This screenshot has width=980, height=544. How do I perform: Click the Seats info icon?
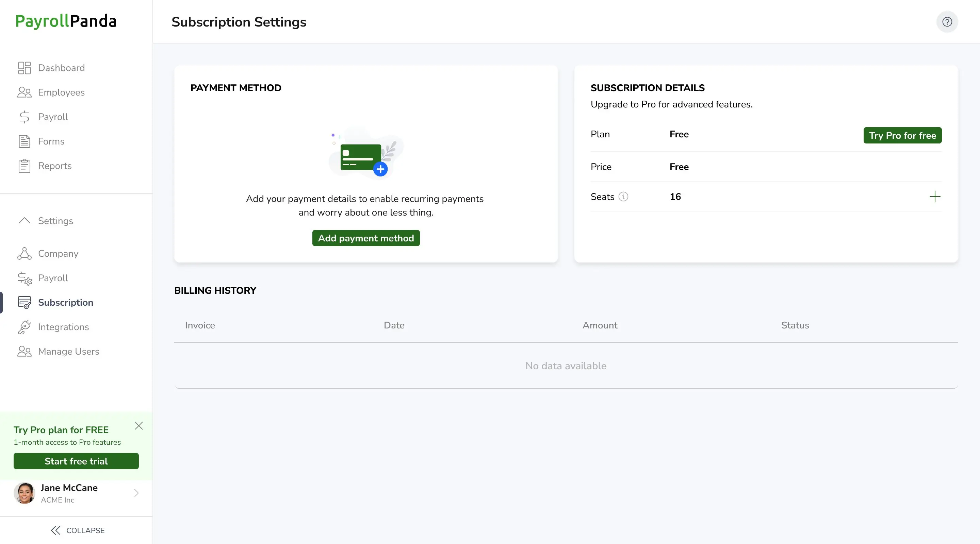(623, 197)
